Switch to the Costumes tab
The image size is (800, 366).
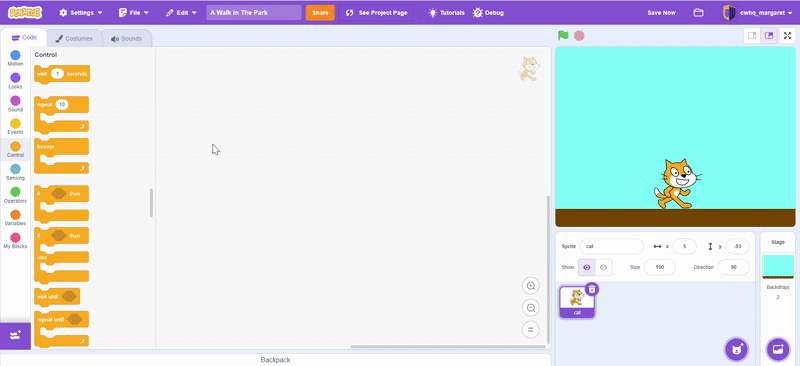74,38
